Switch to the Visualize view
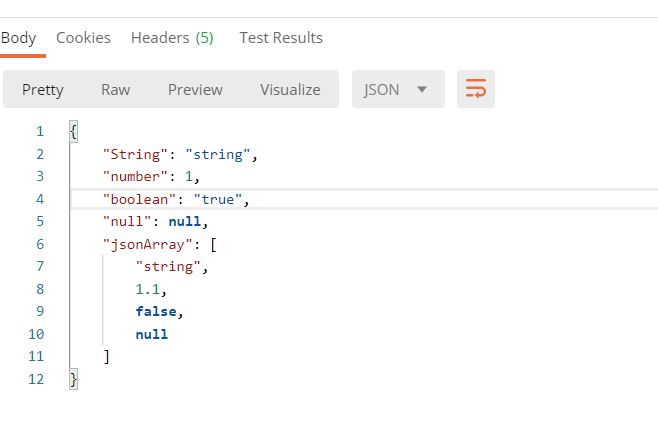Screen dimensions: 658x424 [290, 89]
